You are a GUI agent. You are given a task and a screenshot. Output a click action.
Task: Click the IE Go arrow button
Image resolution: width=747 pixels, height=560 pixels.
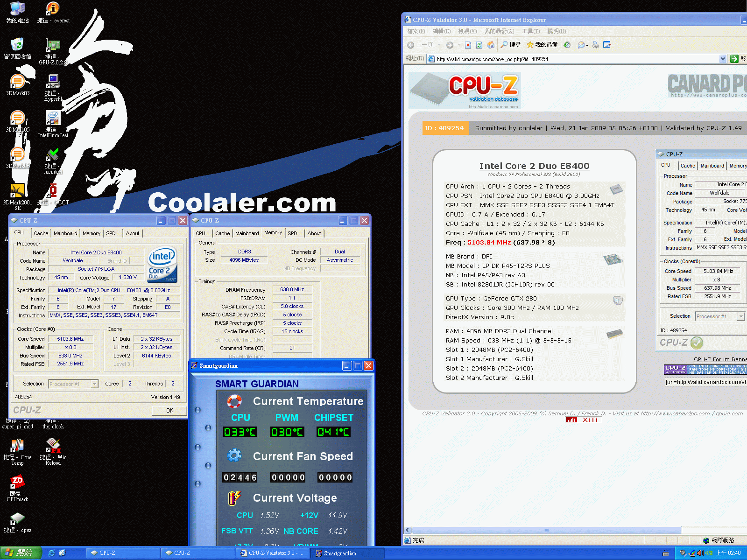click(x=734, y=59)
